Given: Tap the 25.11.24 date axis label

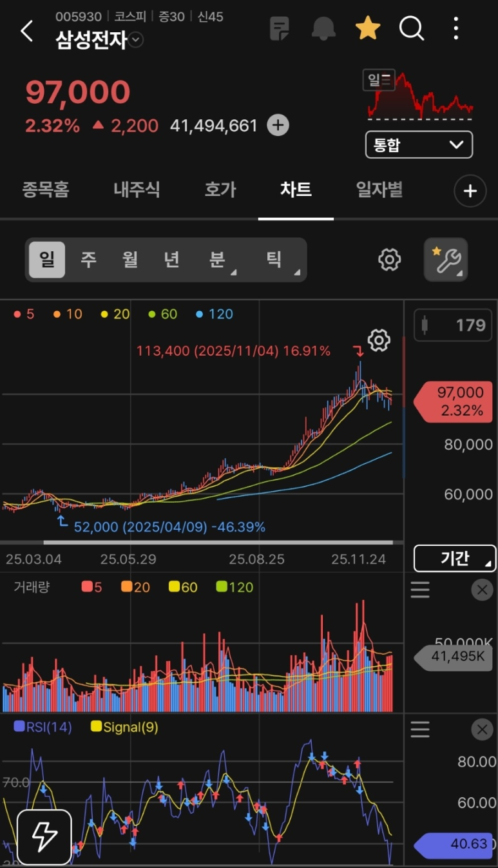Looking at the screenshot, I should coord(359,559).
